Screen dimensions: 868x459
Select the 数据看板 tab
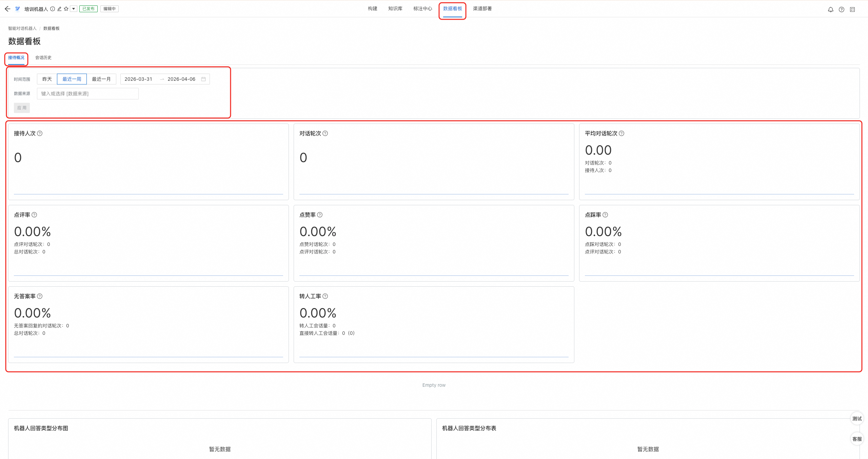click(453, 8)
